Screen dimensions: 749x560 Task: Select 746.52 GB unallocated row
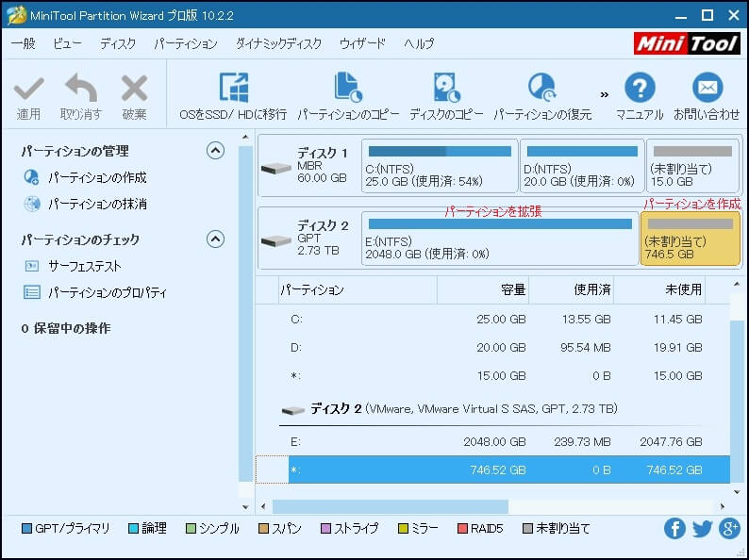(493, 469)
